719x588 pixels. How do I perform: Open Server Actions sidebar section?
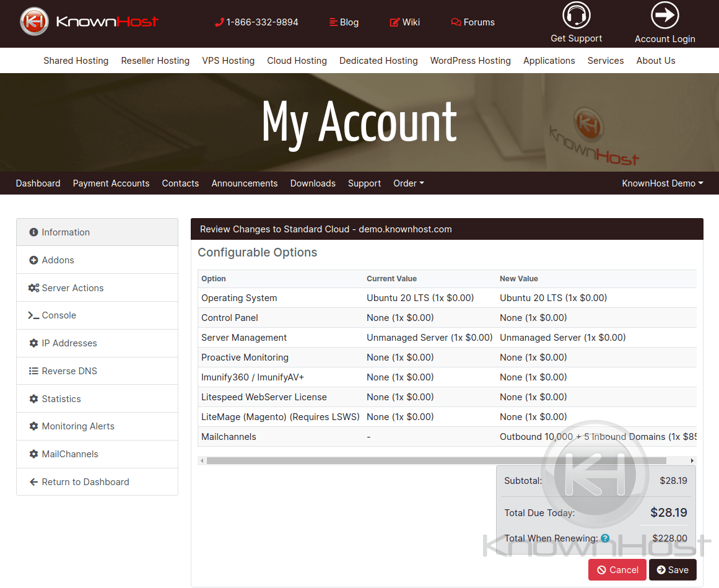click(x=97, y=288)
